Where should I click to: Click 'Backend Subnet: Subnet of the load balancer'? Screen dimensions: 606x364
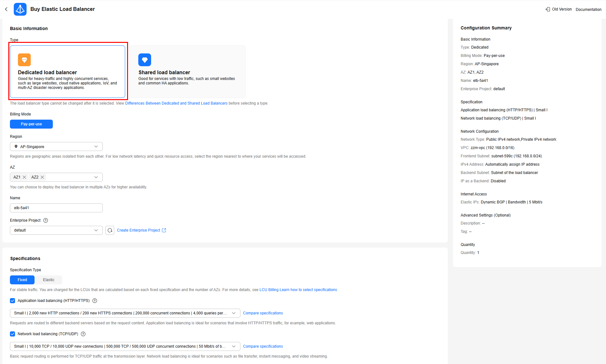pyautogui.click(x=499, y=173)
